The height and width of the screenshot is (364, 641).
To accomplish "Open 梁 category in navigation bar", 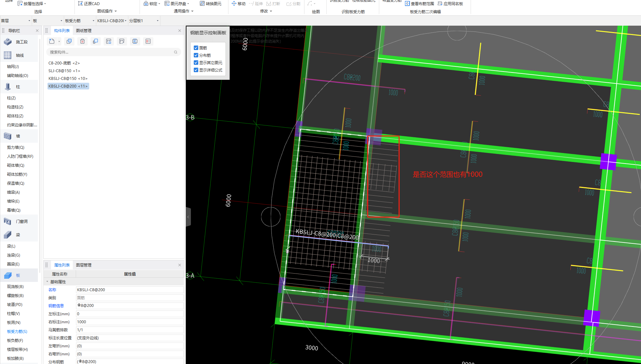I will point(19,235).
